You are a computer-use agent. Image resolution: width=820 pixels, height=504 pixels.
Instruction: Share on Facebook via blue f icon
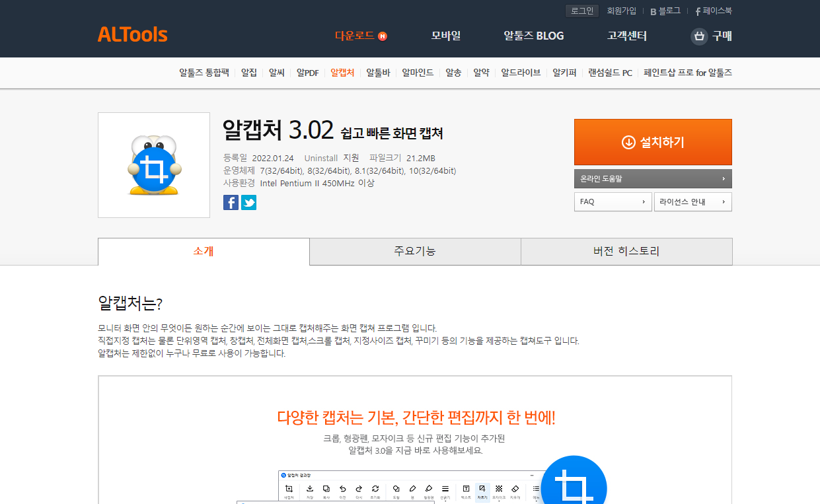pyautogui.click(x=231, y=203)
